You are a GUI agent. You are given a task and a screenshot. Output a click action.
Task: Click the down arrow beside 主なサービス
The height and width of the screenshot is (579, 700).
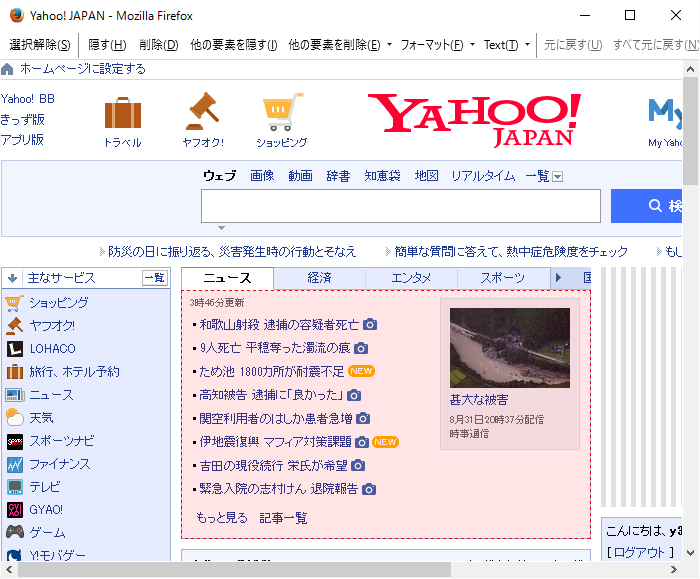(12, 278)
